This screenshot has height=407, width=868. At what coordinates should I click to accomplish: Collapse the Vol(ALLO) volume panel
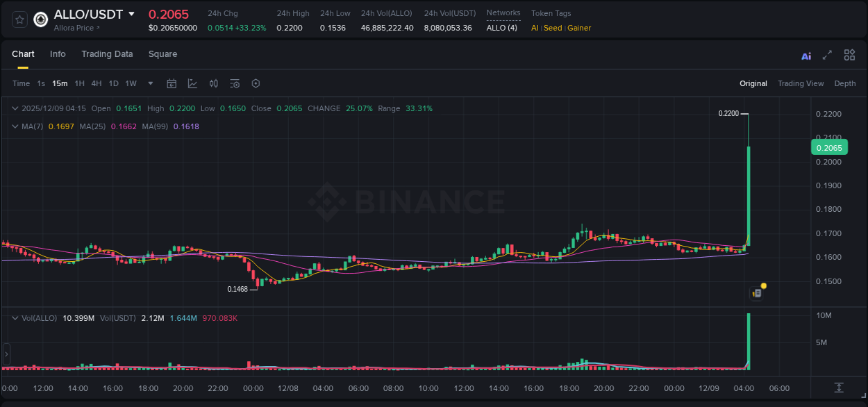point(15,317)
